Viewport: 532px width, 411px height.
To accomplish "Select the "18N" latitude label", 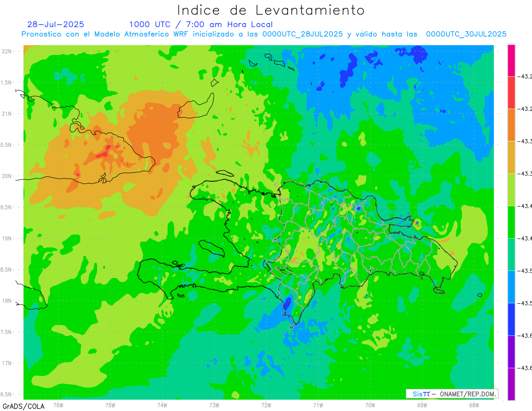I will (x=6, y=301).
